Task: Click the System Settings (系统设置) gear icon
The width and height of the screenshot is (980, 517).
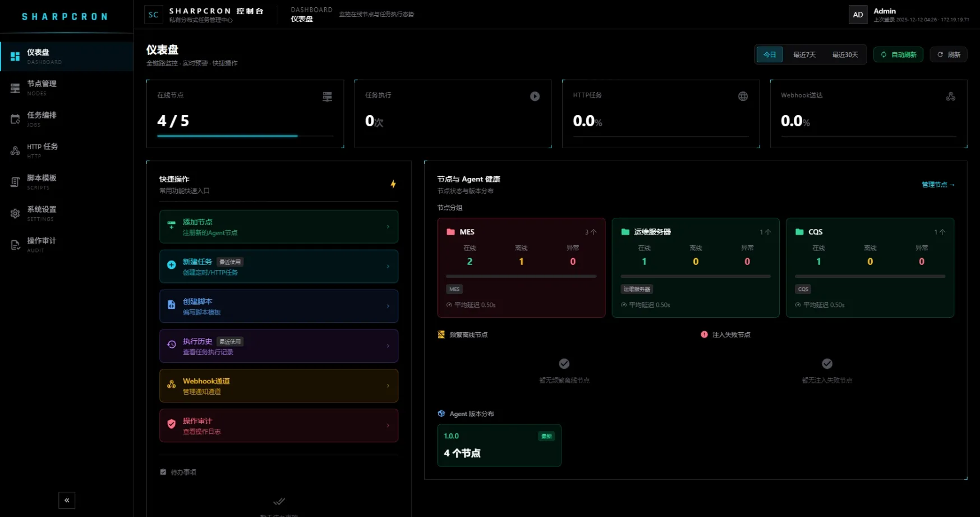Action: (x=15, y=213)
